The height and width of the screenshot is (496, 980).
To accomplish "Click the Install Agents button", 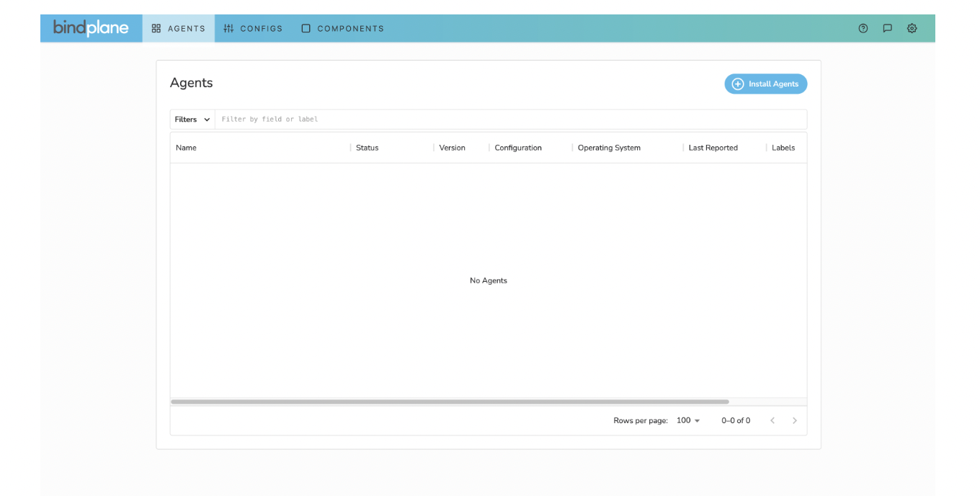I will pos(766,84).
